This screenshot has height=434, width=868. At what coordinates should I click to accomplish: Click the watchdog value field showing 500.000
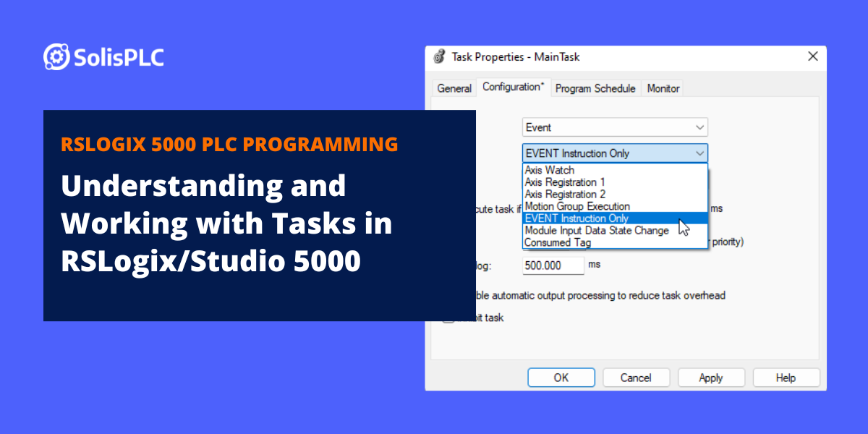[553, 265]
